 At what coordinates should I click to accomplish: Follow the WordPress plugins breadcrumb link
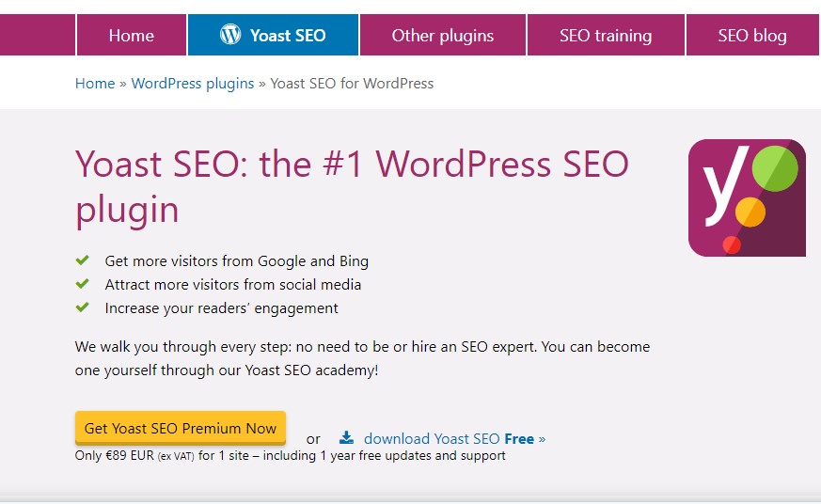193,83
